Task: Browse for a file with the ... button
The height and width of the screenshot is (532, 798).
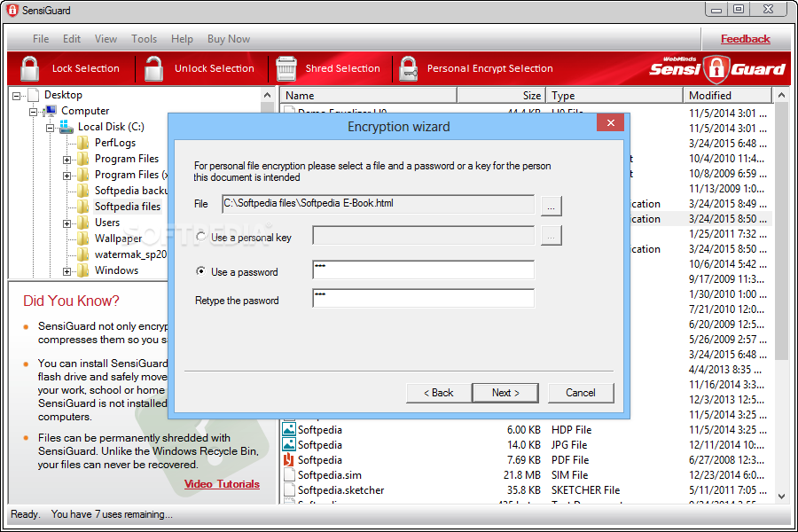Action: tap(552, 206)
